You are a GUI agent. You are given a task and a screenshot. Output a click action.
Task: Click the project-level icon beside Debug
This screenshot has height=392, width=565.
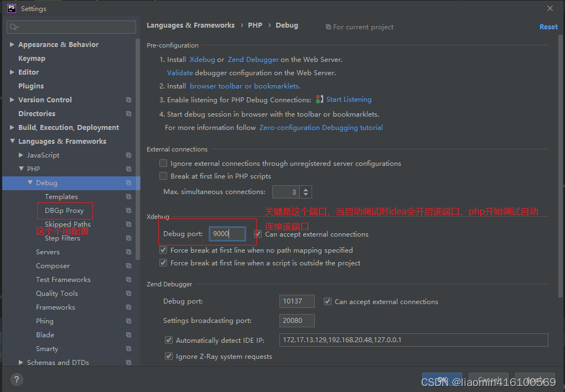point(128,183)
